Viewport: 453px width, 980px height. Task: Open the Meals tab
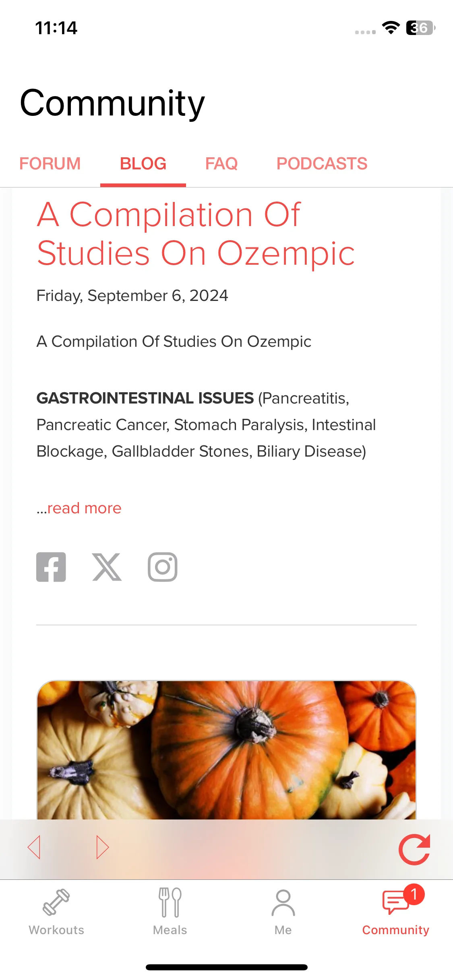click(x=170, y=912)
